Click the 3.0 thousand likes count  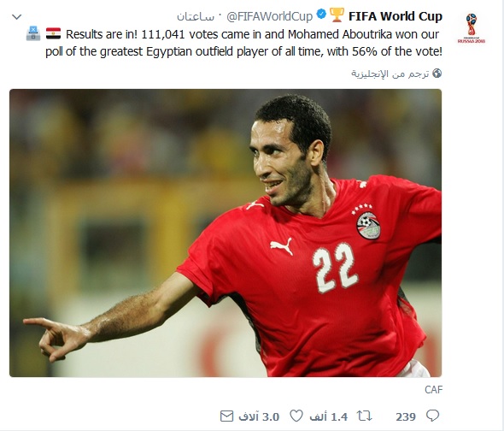(259, 416)
